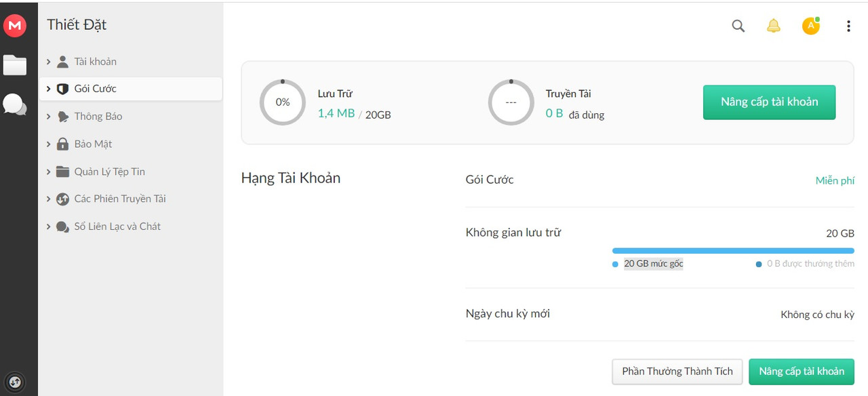Open the Cloud Drive folder icon
Image resolution: width=868 pixels, height=396 pixels.
pyautogui.click(x=15, y=65)
